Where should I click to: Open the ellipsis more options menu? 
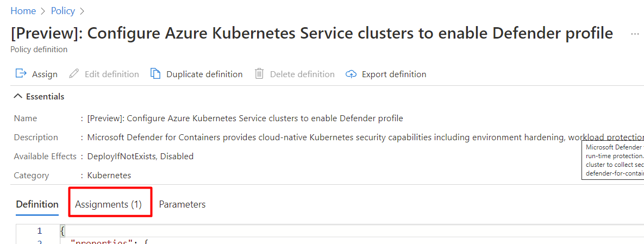point(635,34)
